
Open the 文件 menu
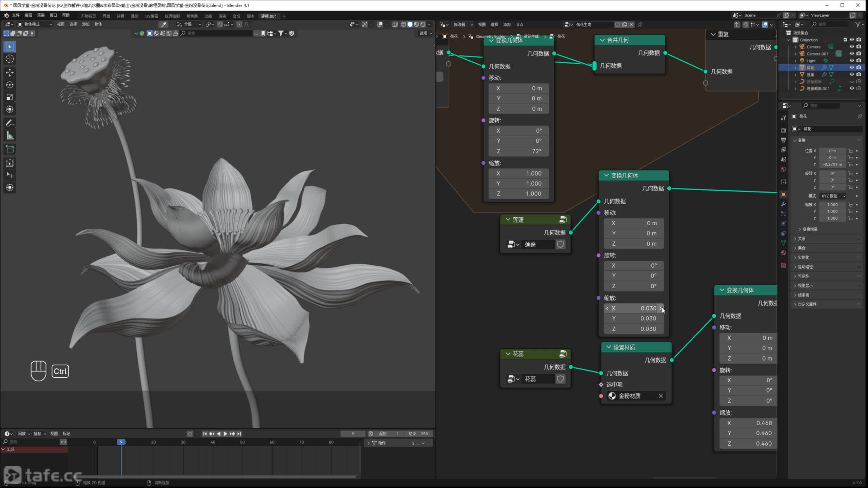tap(16, 15)
